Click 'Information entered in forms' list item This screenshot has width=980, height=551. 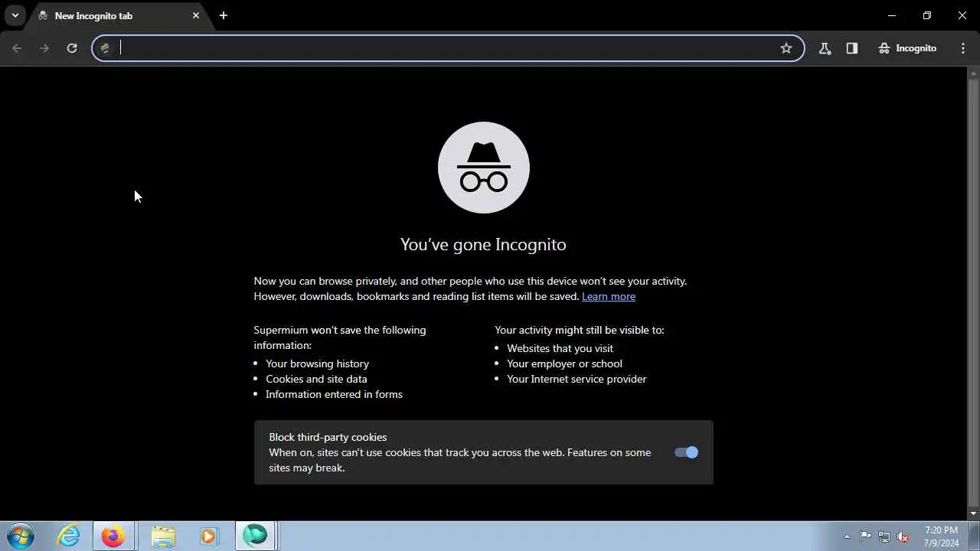click(334, 394)
